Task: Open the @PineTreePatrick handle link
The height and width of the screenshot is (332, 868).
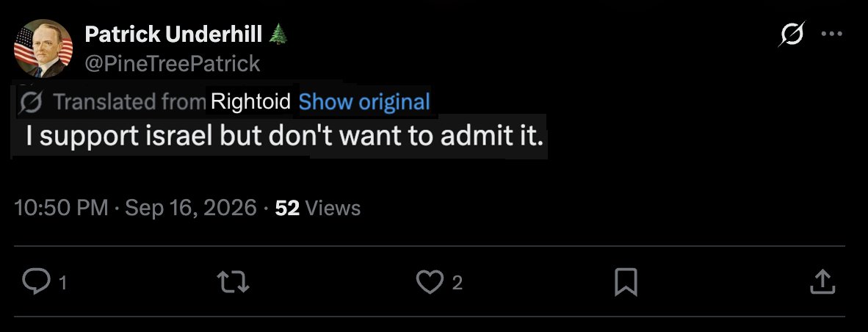Action: [x=172, y=64]
